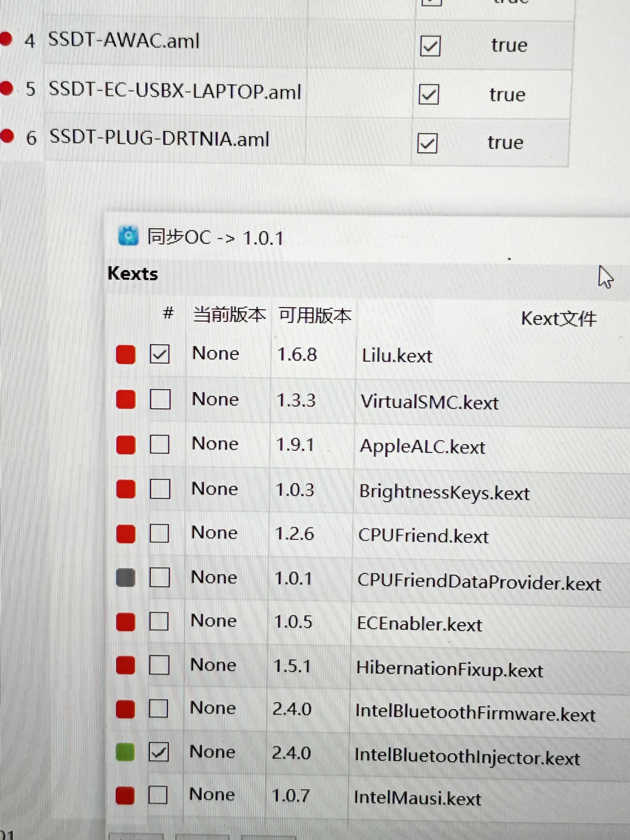This screenshot has width=630, height=840.
Task: Uncheck the Lilu.kext checkbox
Action: coord(160,354)
